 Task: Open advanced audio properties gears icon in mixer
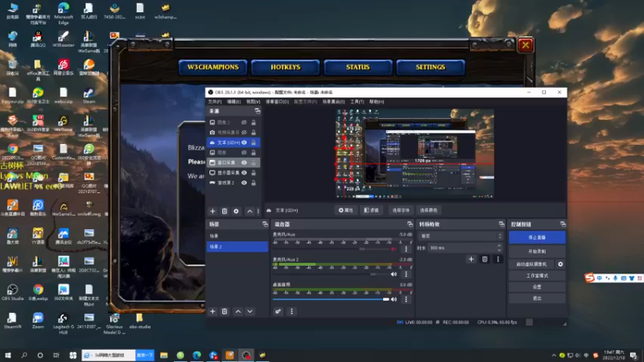coord(278,311)
